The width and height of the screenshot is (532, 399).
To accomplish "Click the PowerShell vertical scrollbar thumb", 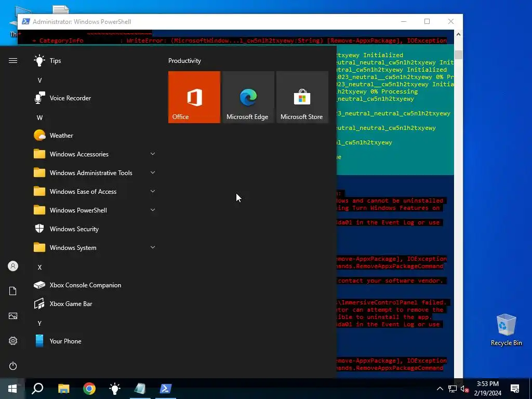I will pyautogui.click(x=458, y=55).
